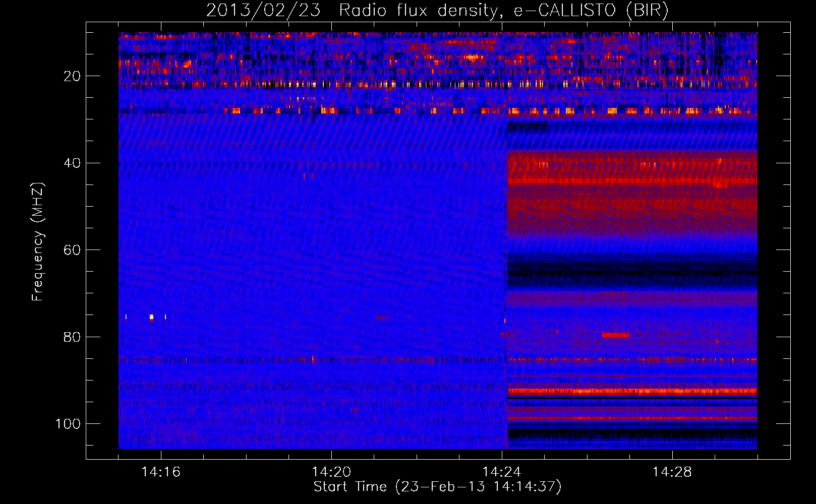This screenshot has height=504, width=816.
Task: Click the 'Start Time (23-Feb-13 14:14:37)' label
Action: [x=437, y=487]
